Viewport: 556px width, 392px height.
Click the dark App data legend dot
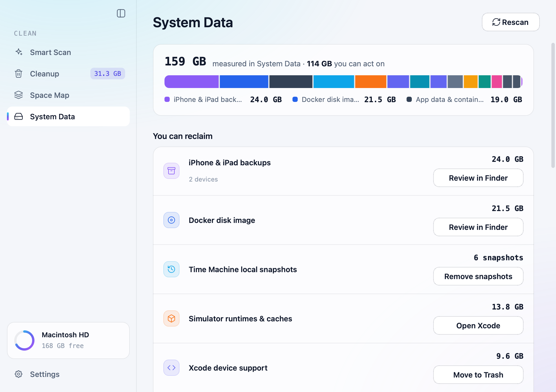tap(409, 99)
